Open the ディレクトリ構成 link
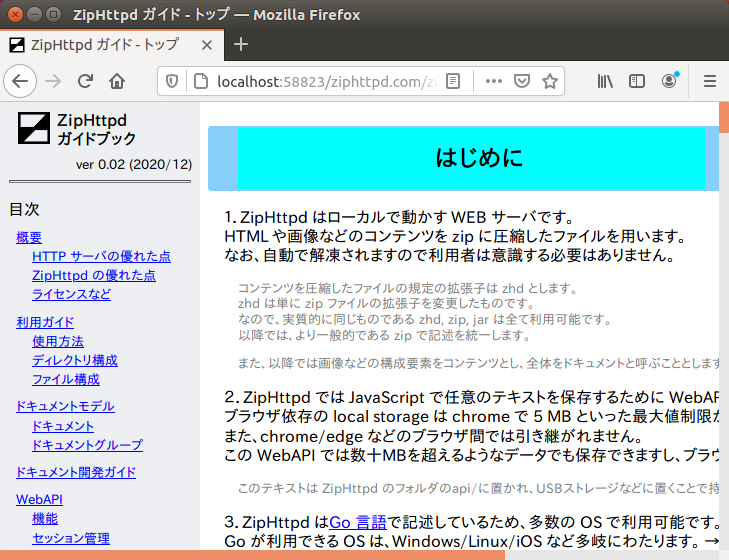The image size is (729, 560). pyautogui.click(x=75, y=360)
